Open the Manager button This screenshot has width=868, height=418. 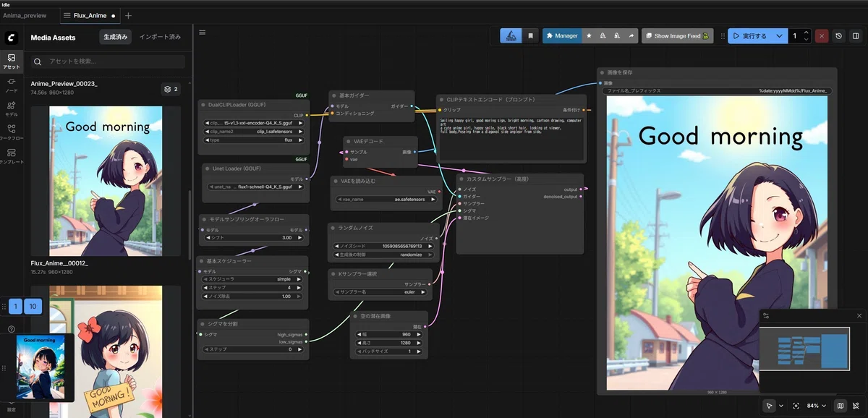pyautogui.click(x=562, y=35)
